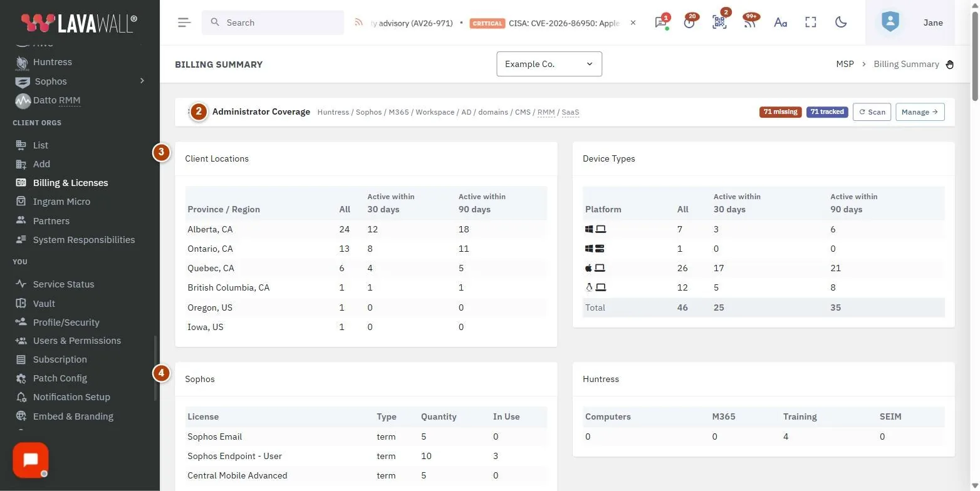
Task: Toggle the hamburger sidebar menu
Action: (184, 23)
